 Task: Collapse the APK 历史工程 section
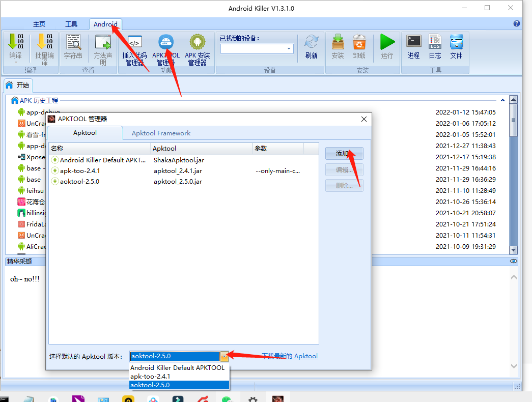(x=502, y=100)
